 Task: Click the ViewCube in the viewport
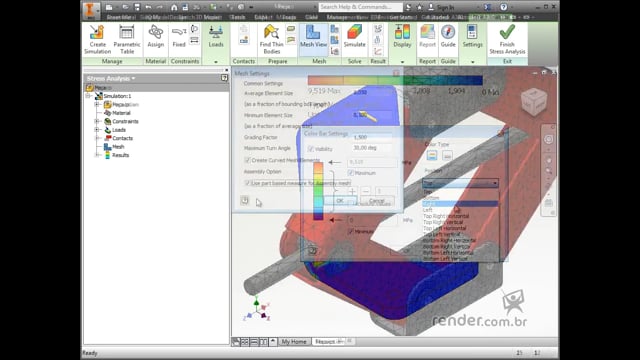pos(534,101)
